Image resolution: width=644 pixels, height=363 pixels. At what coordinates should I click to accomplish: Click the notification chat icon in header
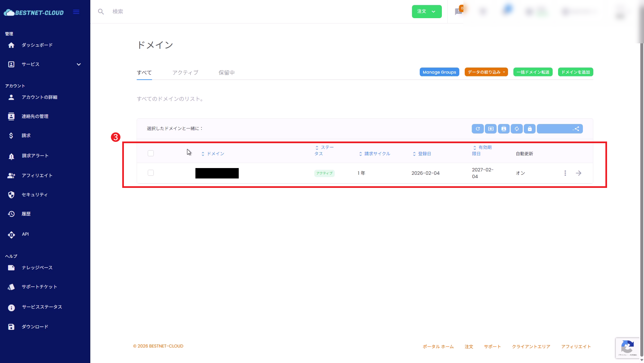[x=458, y=12]
